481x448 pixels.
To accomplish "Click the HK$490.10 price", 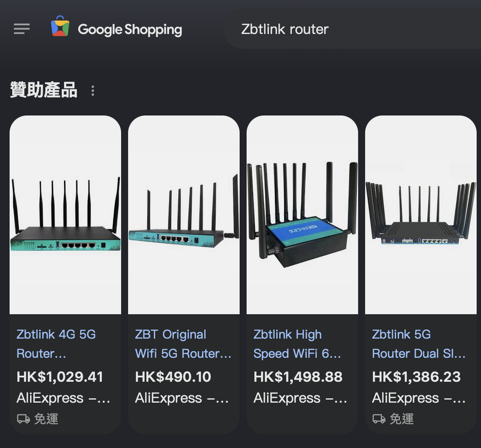I will pos(173,377).
